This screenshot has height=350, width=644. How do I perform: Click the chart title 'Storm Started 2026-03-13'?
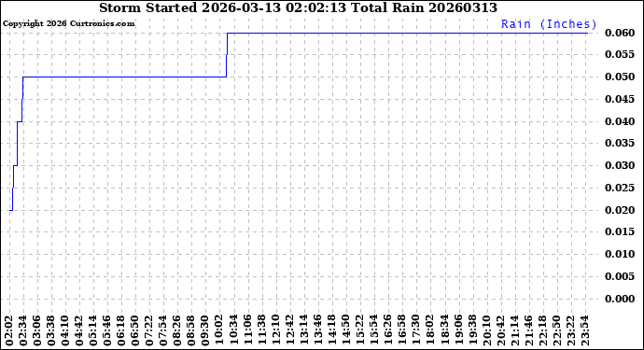tap(189, 7)
